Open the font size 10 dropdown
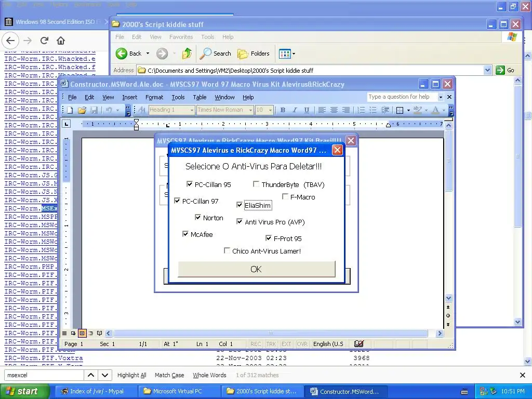The width and height of the screenshot is (532, 399). [270, 110]
